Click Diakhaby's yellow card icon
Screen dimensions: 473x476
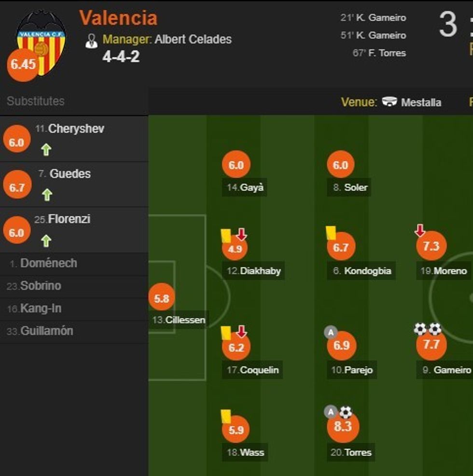pos(226,235)
